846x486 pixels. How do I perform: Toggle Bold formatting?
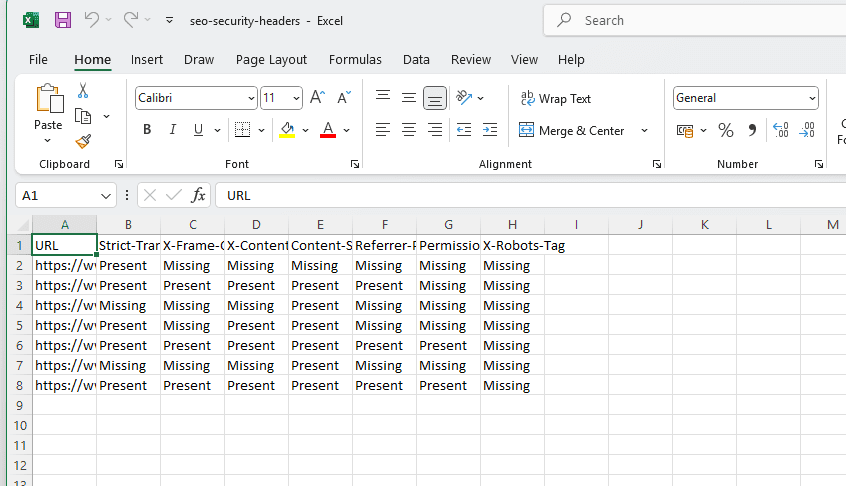[x=147, y=130]
